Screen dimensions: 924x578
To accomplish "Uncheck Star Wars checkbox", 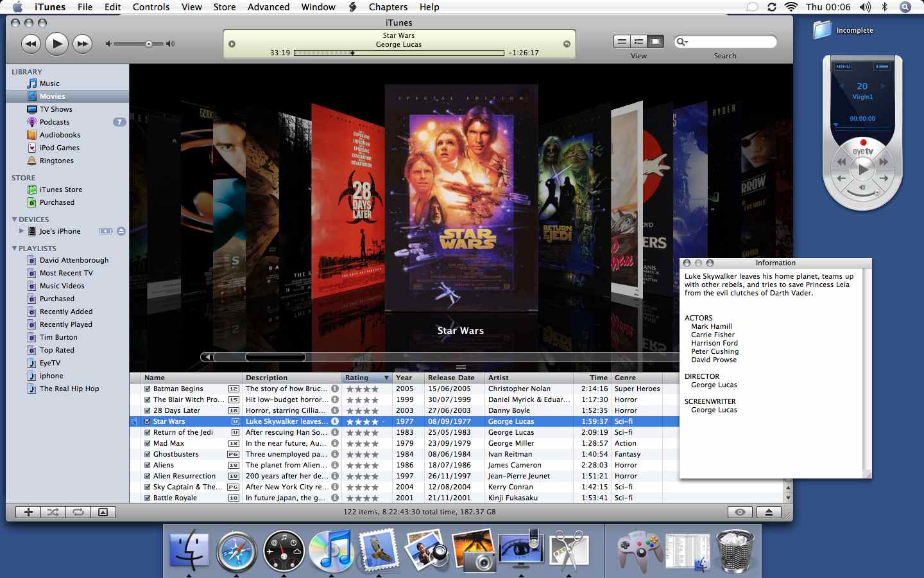I will (x=148, y=421).
